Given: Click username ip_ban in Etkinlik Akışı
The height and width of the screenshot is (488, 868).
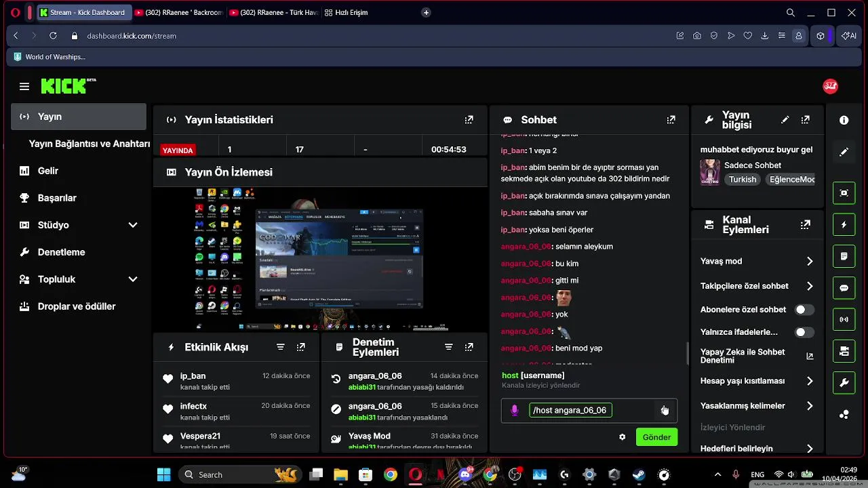Looking at the screenshot, I should point(193,376).
